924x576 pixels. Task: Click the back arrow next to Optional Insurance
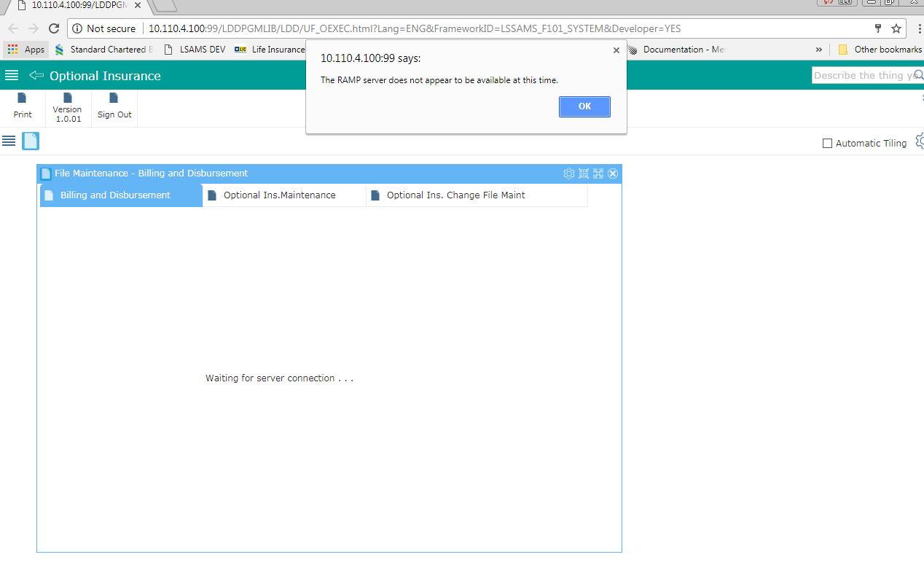pos(36,76)
